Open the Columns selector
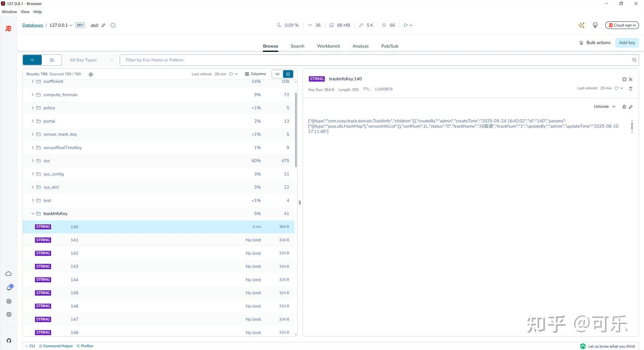 255,74
